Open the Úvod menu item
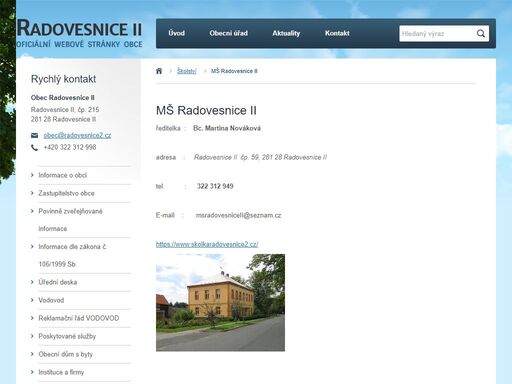This screenshot has width=512, height=384. (176, 33)
